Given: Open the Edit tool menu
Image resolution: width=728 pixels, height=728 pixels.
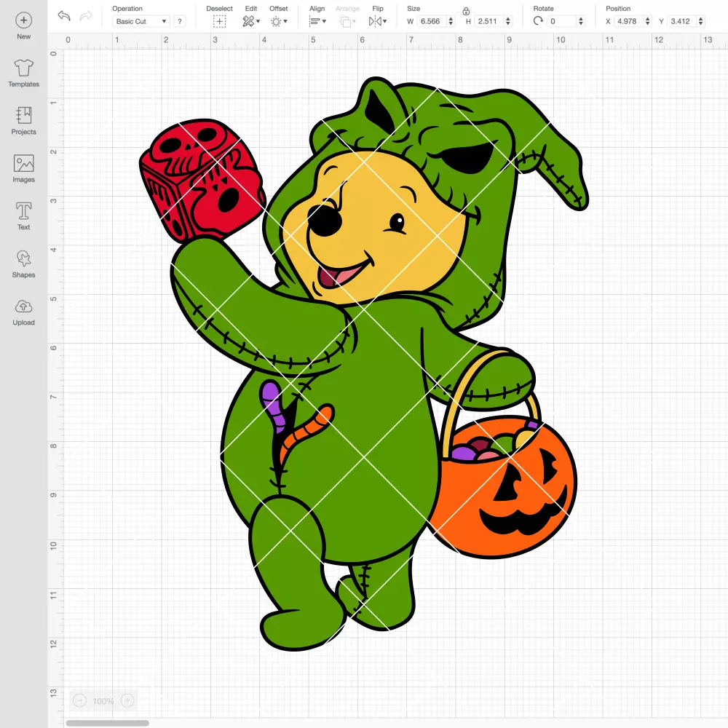Looking at the screenshot, I should [251, 21].
